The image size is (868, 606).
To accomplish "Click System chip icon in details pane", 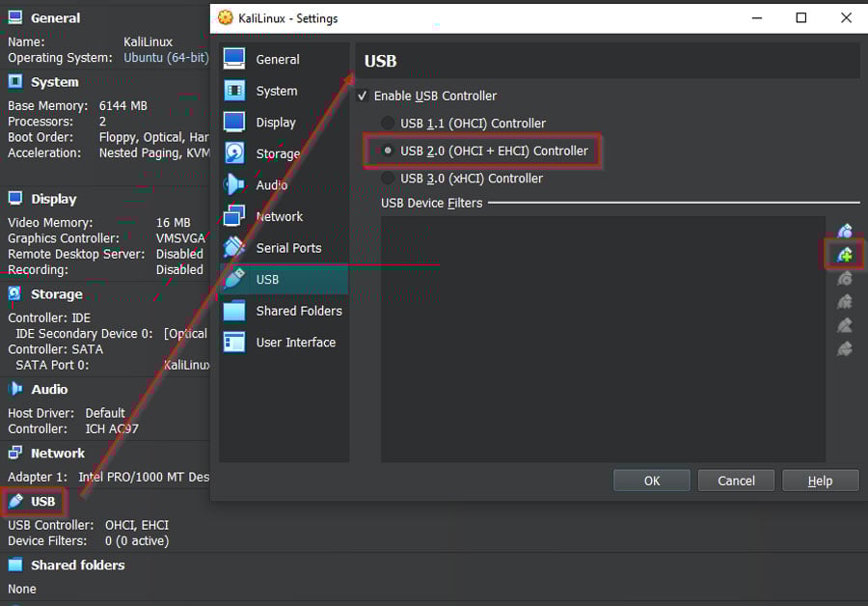I will coord(15,81).
